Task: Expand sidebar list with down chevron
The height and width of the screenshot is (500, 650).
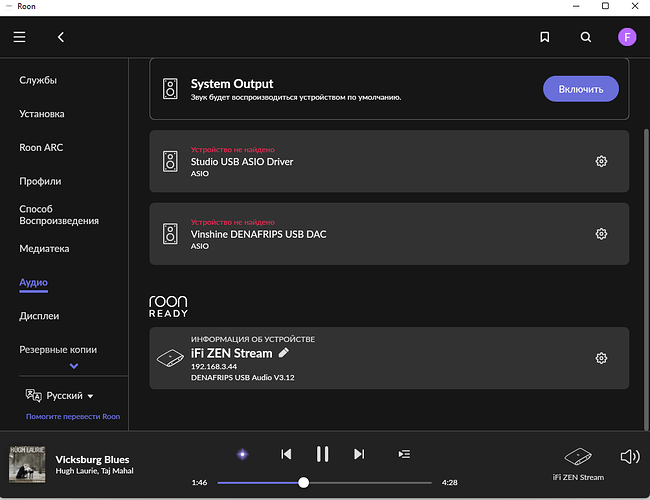Action: (x=74, y=366)
